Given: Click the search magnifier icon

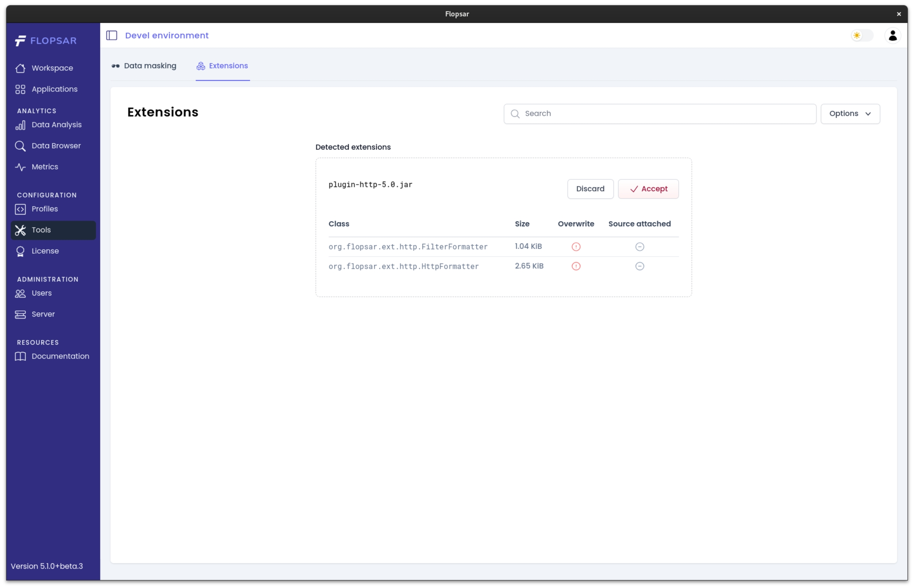Looking at the screenshot, I should [515, 114].
